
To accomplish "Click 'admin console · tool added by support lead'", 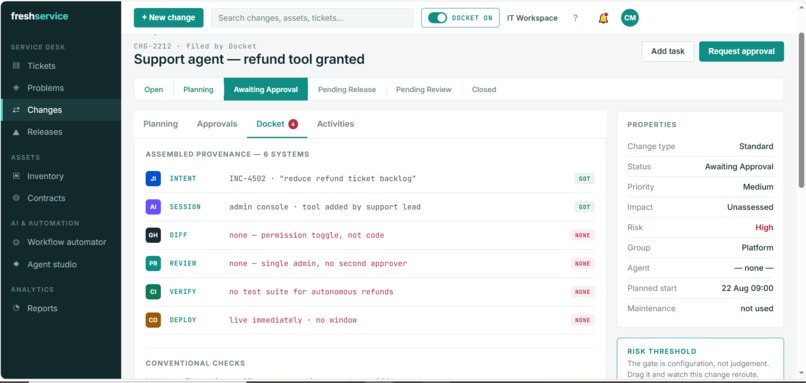I will [x=325, y=207].
